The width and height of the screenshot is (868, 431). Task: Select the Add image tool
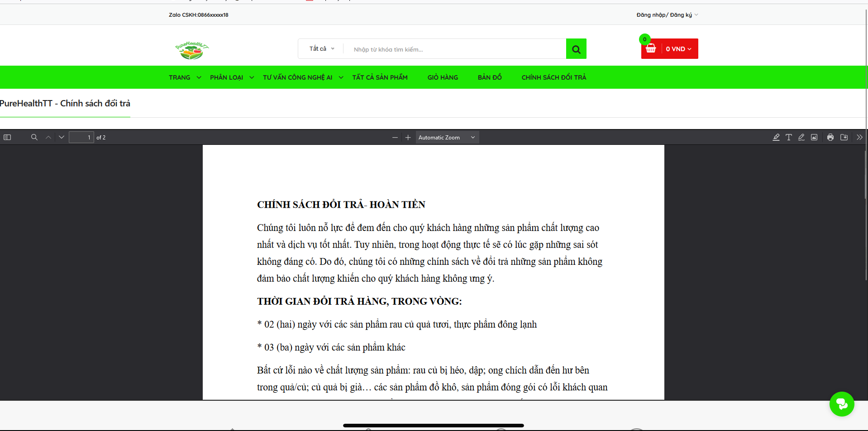click(814, 137)
